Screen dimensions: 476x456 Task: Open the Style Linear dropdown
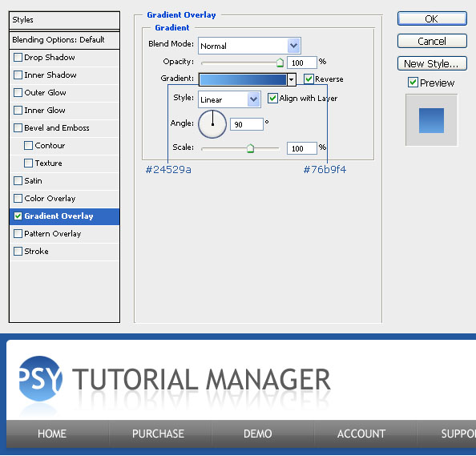tap(229, 99)
